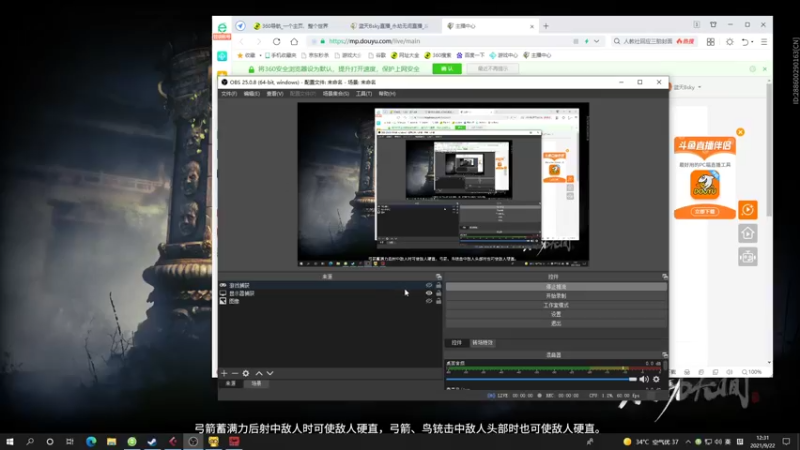Click the home icon in Douyu sidebar
The width and height of the screenshot is (800, 450).
tap(748, 233)
